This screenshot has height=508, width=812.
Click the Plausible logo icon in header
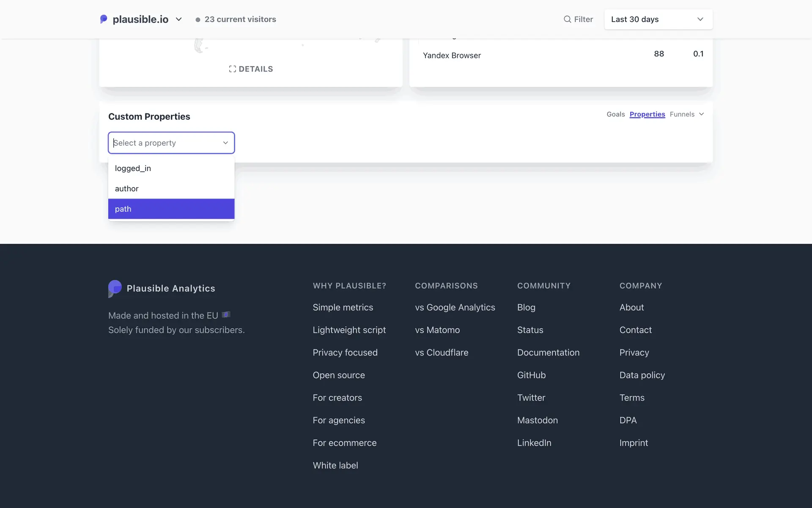tap(104, 19)
